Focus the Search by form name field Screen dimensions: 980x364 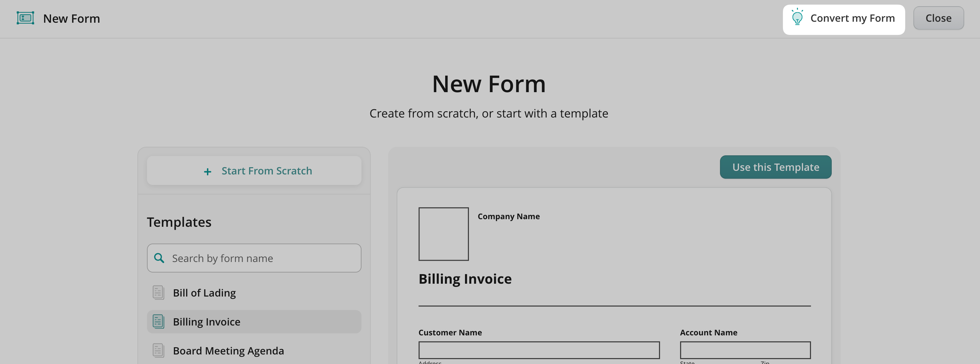pos(263,258)
